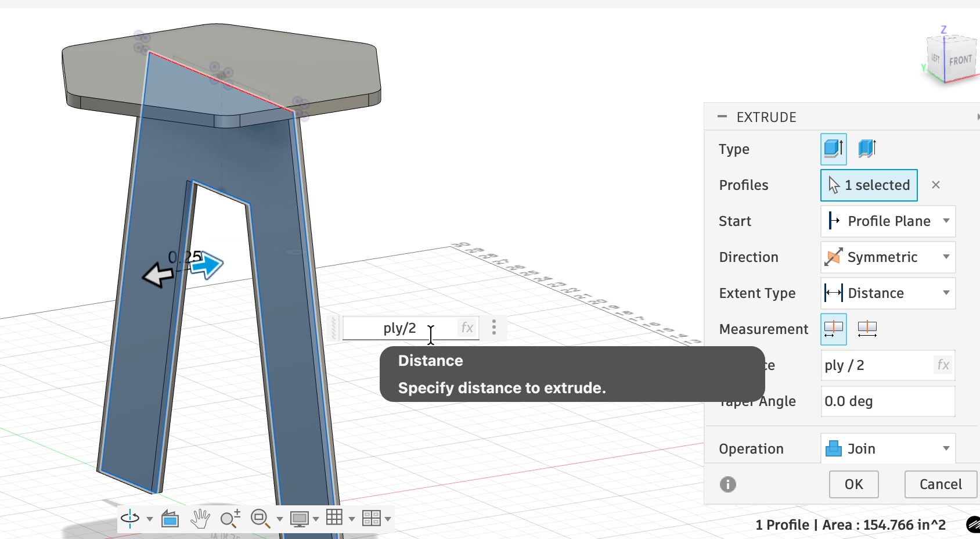
Task: Open the Extent Type 'Distance' dropdown
Action: [888, 293]
